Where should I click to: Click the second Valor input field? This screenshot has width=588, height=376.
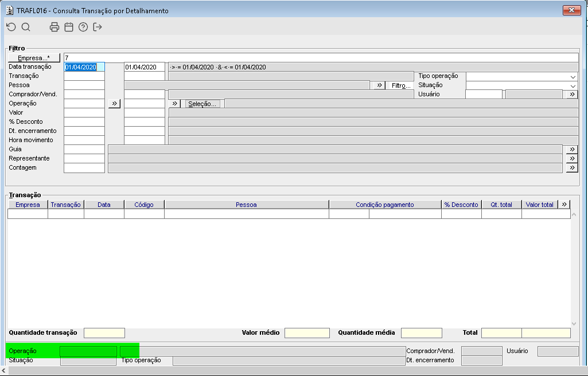click(x=145, y=113)
